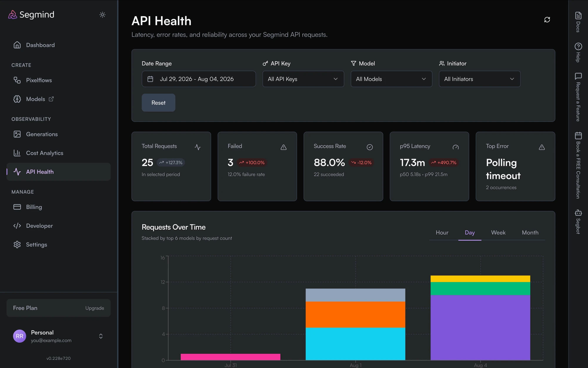Image resolution: width=588 pixels, height=368 pixels.
Task: Open Developer in the sidebar
Action: click(x=59, y=226)
